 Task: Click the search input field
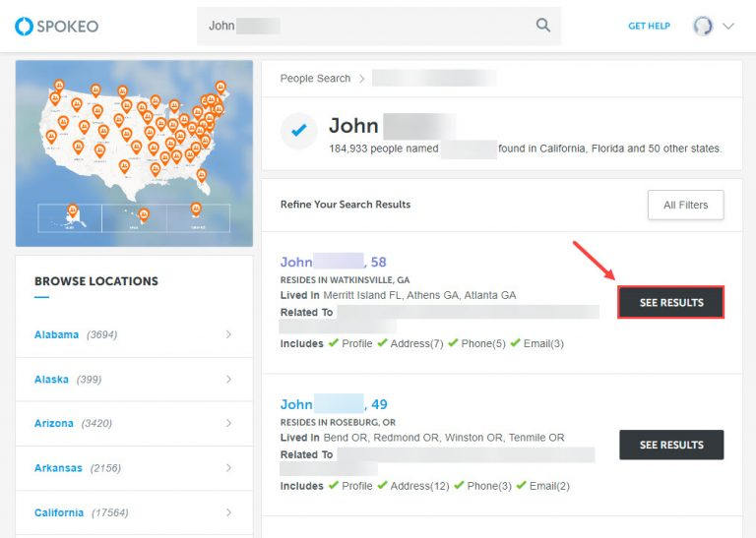click(378, 26)
